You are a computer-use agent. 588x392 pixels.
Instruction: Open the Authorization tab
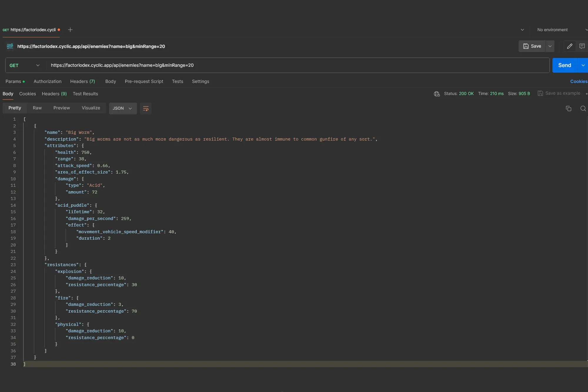point(48,81)
